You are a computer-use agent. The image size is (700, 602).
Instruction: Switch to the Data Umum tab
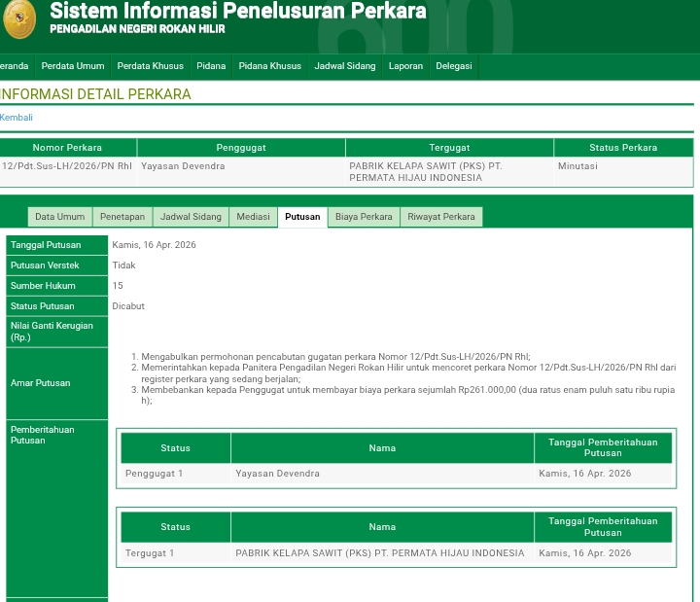pos(59,217)
